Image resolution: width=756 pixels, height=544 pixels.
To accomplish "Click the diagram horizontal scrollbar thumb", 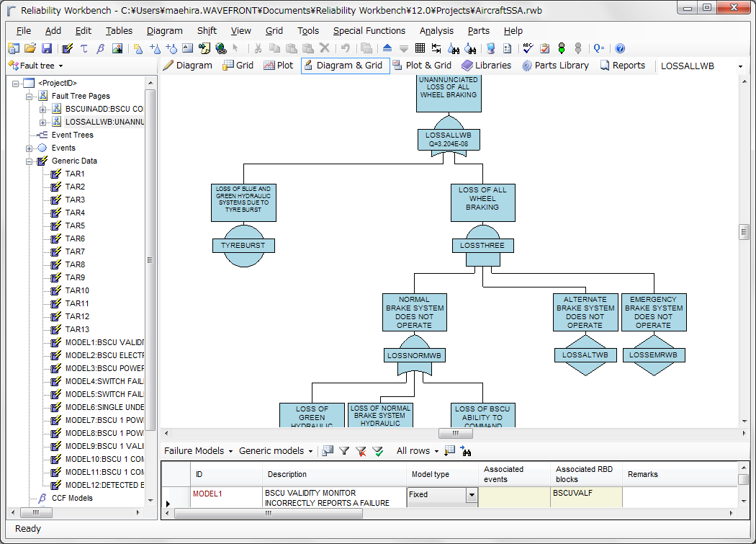I will tap(455, 434).
